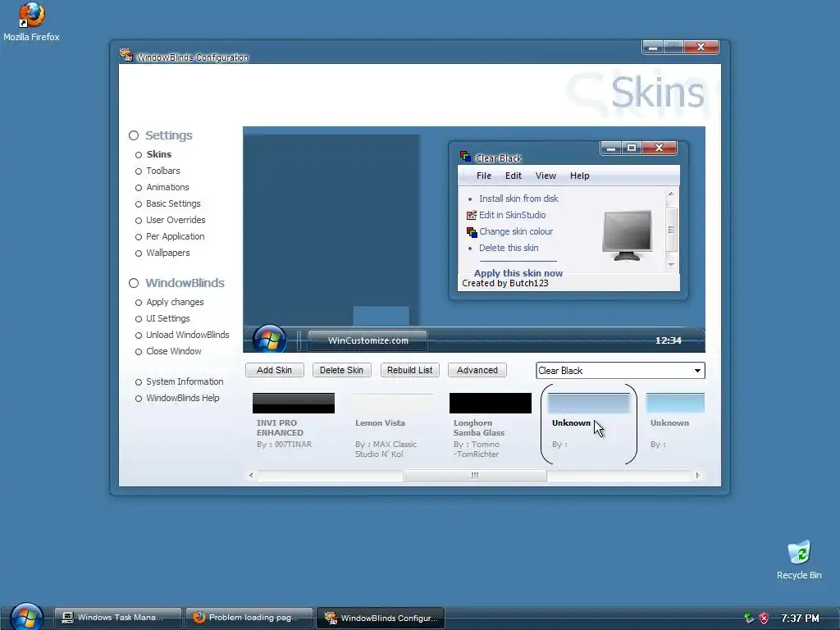Select the Basic Settings option
Image resolution: width=840 pixels, height=630 pixels.
(167, 203)
